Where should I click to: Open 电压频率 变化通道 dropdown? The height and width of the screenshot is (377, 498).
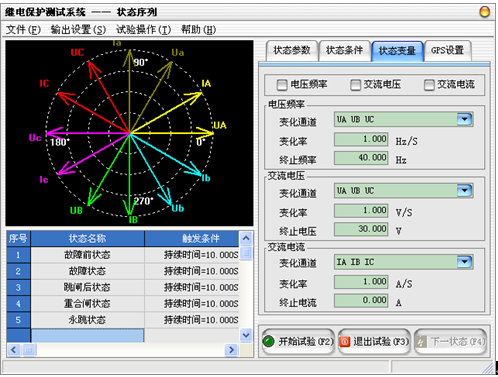pyautogui.click(x=465, y=119)
